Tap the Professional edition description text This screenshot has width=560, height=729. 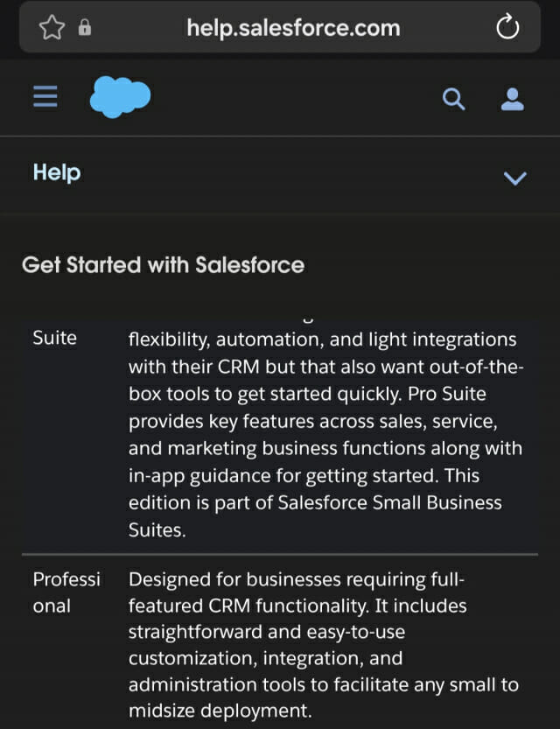(324, 645)
